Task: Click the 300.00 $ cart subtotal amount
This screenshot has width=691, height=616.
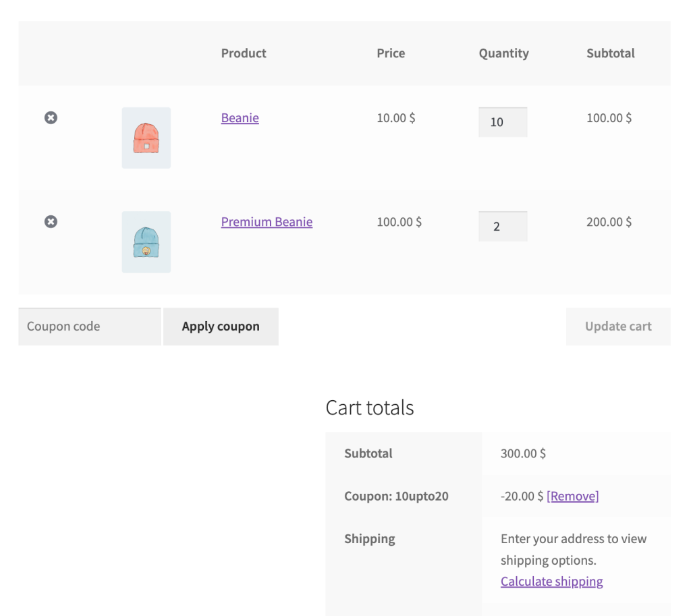Action: click(523, 453)
